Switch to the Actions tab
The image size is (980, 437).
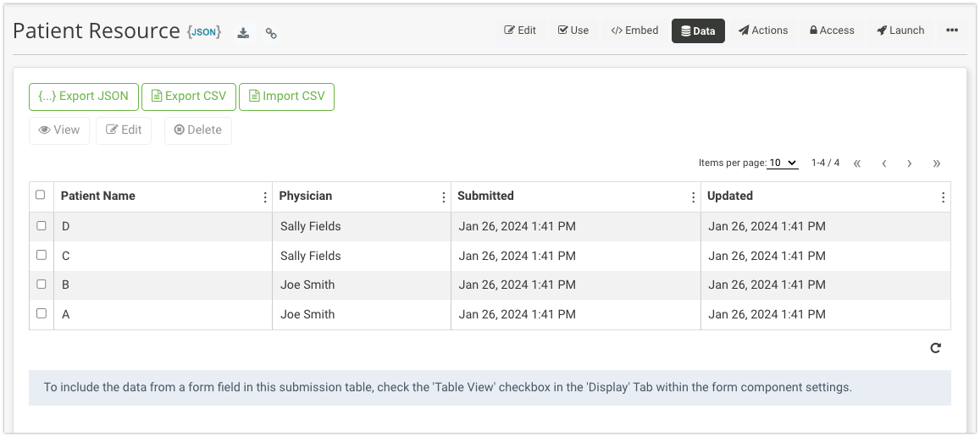click(763, 30)
